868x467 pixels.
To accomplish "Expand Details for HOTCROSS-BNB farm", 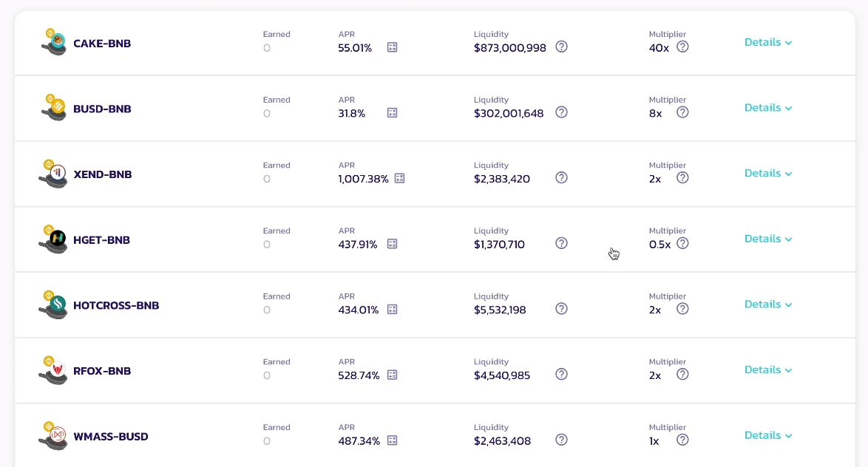I will click(x=767, y=304).
